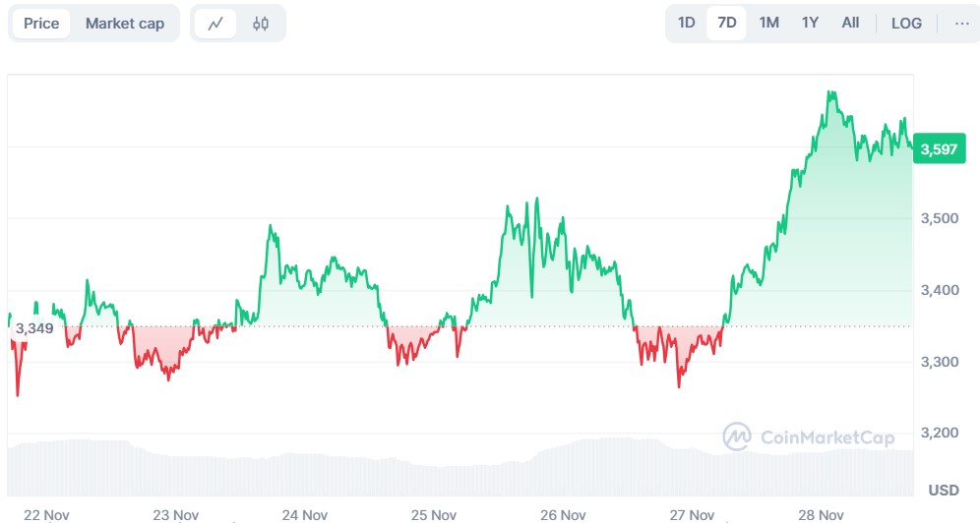Image resolution: width=980 pixels, height=523 pixels.
Task: Switch to candlestick chart view
Action: click(x=261, y=24)
